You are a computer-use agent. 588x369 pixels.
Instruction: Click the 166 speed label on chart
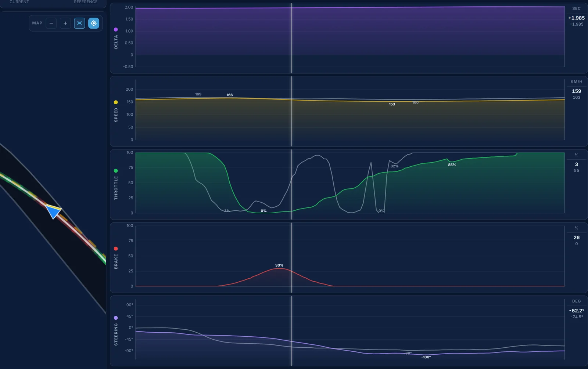coord(230,95)
